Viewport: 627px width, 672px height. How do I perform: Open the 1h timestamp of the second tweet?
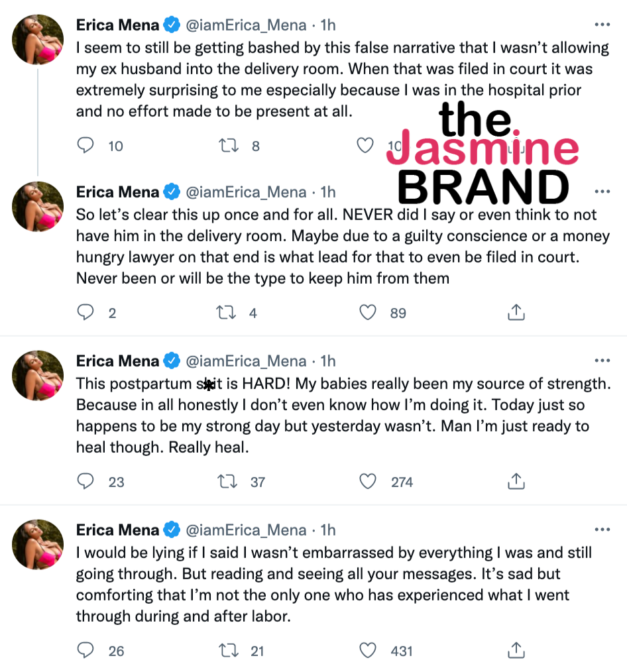coord(328,192)
